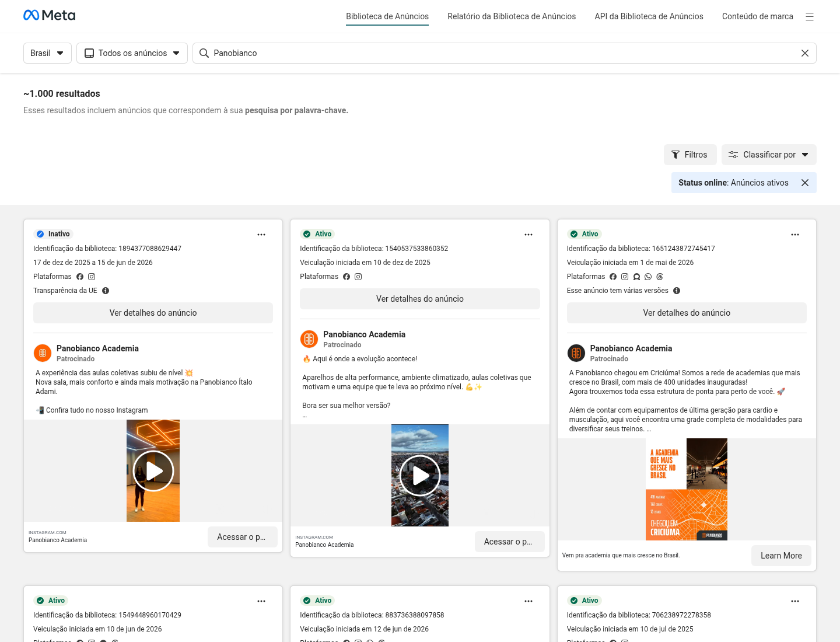
Task: Click Learn More on Criciúma ad
Action: (781, 556)
